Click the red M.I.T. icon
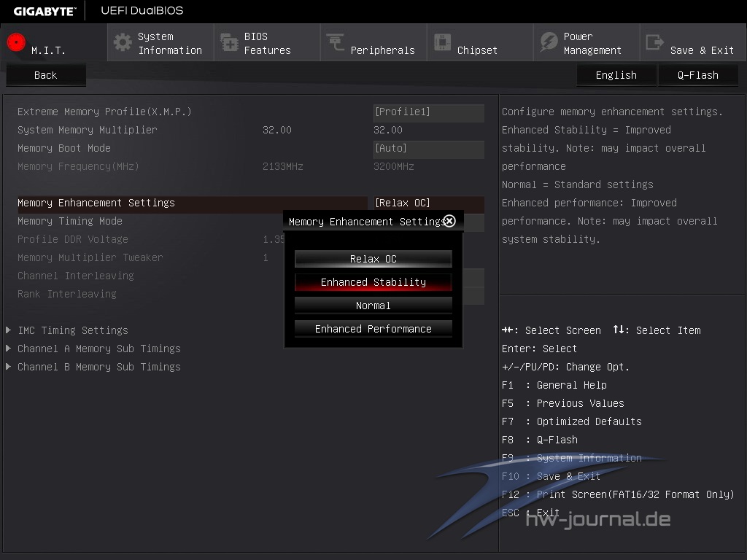The width and height of the screenshot is (747, 560). (x=16, y=42)
